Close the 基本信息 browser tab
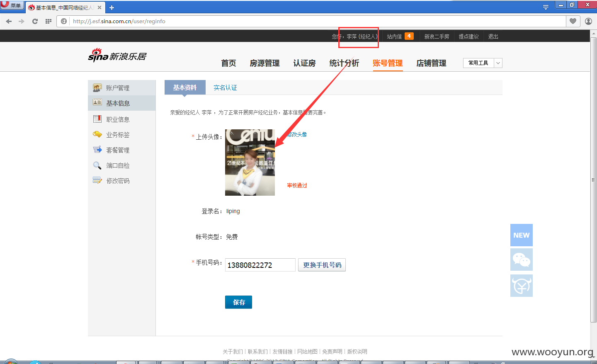Image resolution: width=597 pixels, height=364 pixels. click(x=99, y=7)
